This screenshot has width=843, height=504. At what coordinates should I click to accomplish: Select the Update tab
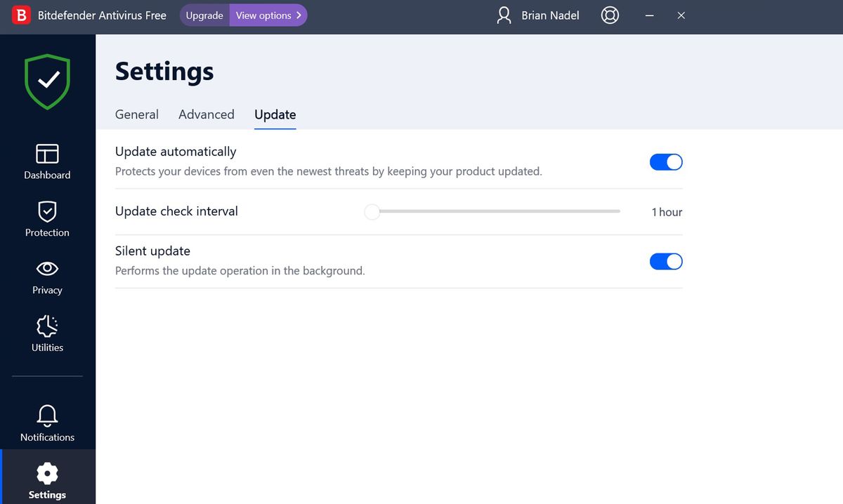point(275,114)
